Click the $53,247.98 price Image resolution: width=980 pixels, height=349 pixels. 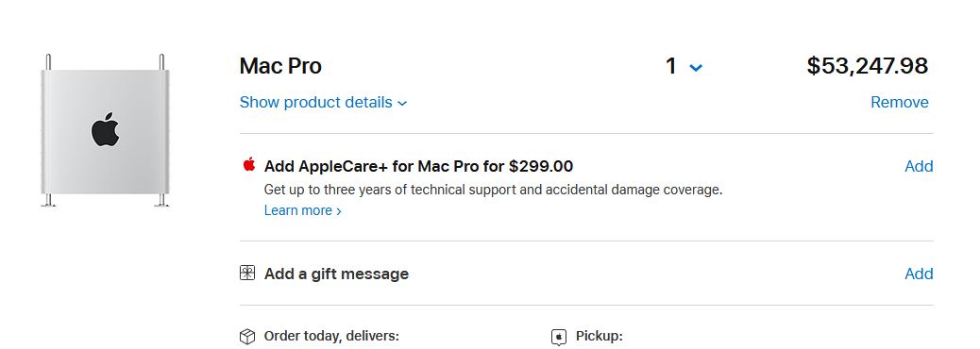coord(868,65)
